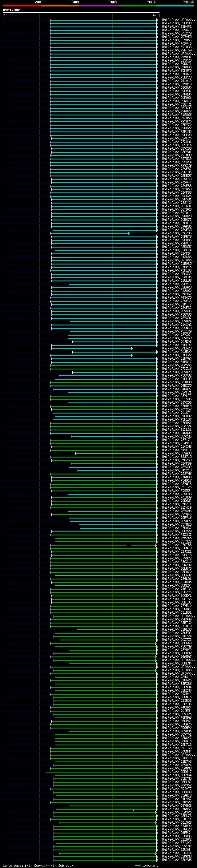
Task: Click the alignment bar for UniRef100_B0L628
Action: 92,349
